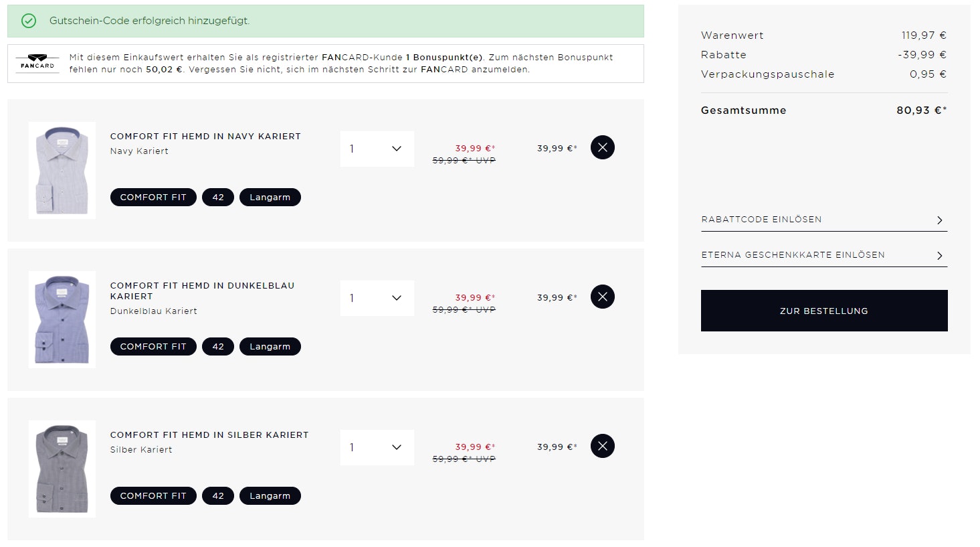Open the Silber Kariert shirt thumbnail
Screen dimensions: 980x547
tap(62, 469)
